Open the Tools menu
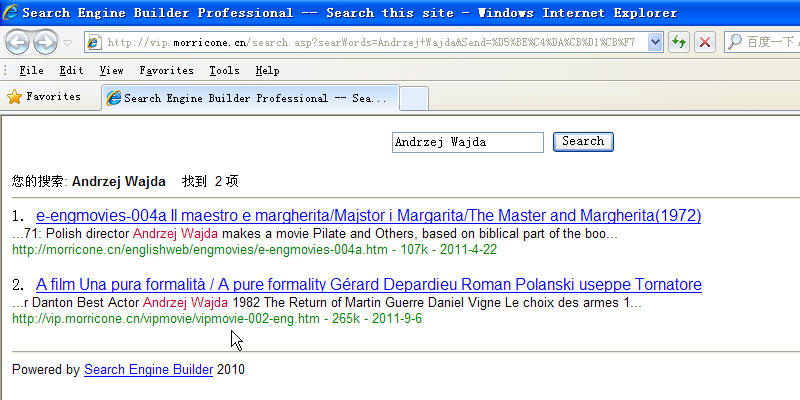Screen dimensions: 800x400 tap(224, 71)
